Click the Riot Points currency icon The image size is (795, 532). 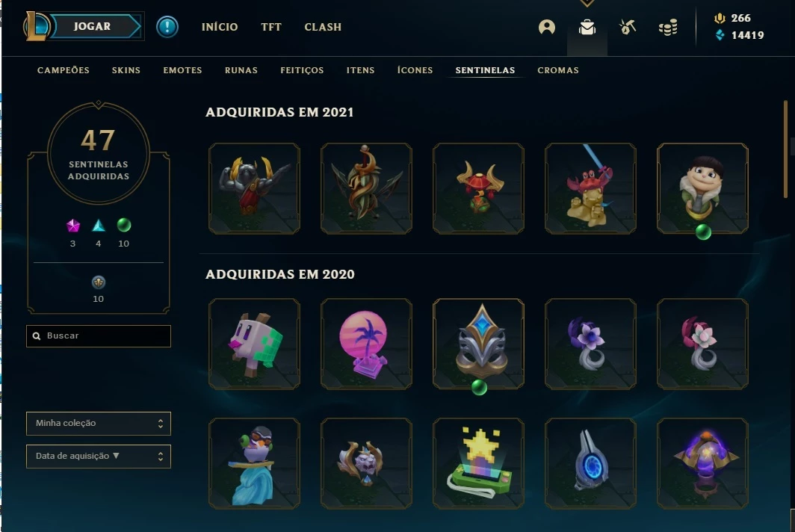[x=720, y=18]
